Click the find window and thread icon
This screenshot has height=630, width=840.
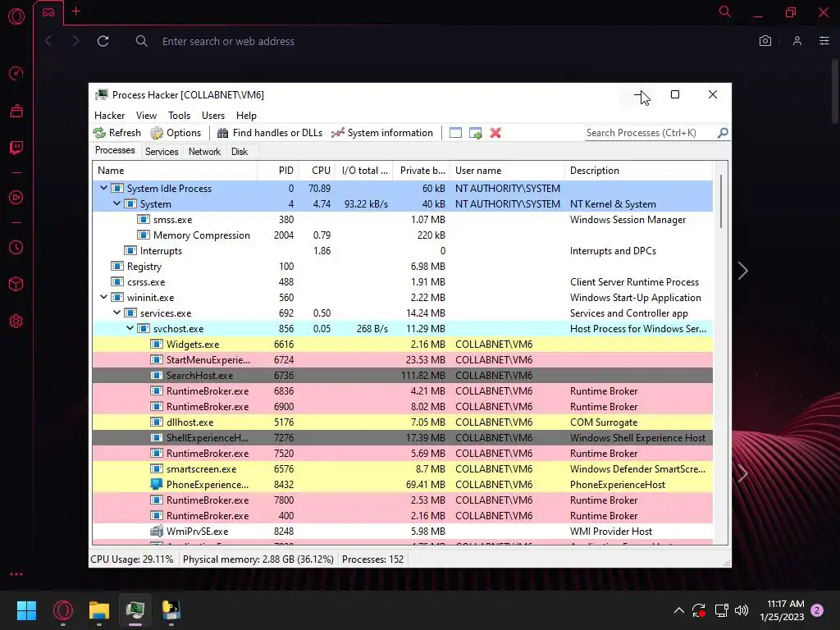[475, 133]
